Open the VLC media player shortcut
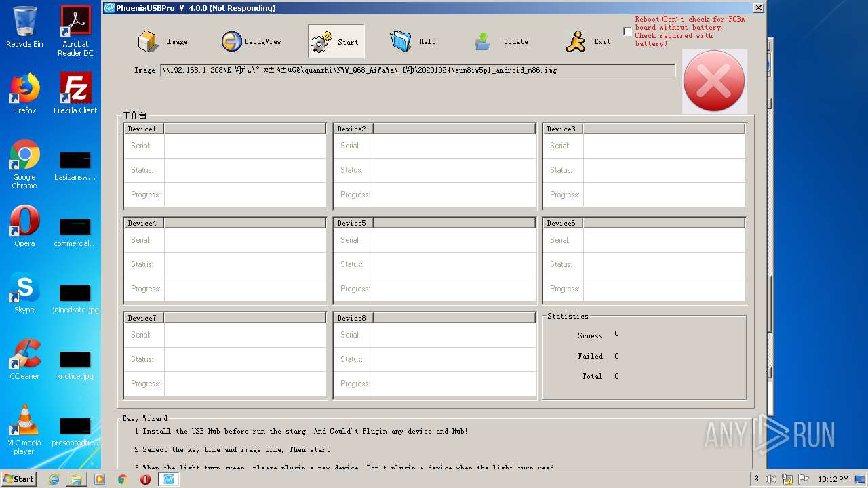 tap(24, 430)
